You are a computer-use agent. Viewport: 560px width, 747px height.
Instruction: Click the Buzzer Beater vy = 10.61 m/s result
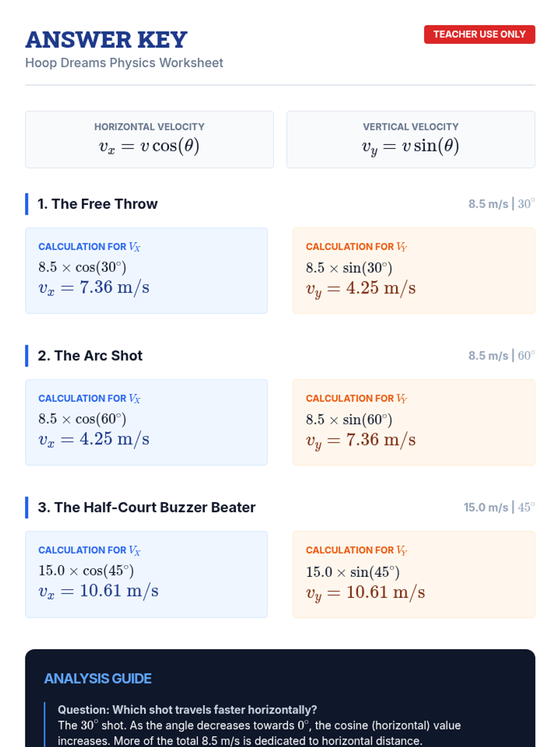click(x=365, y=592)
